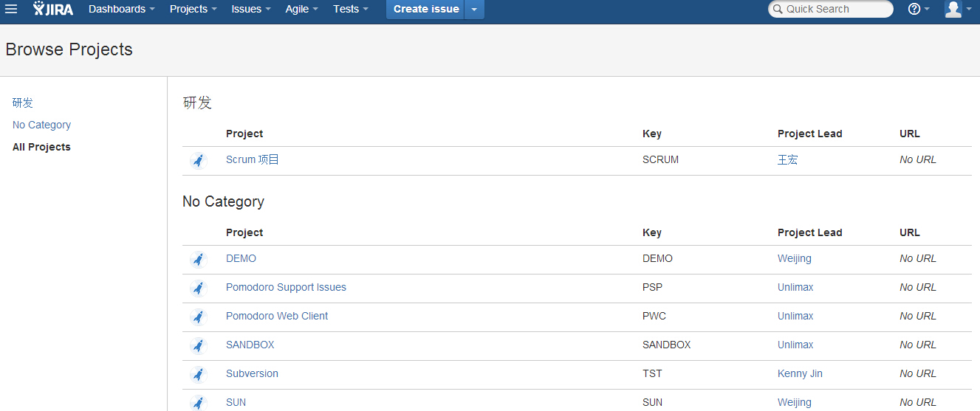Open the Pomodoro Support Issues project link
The image size is (980, 411).
(x=286, y=287)
